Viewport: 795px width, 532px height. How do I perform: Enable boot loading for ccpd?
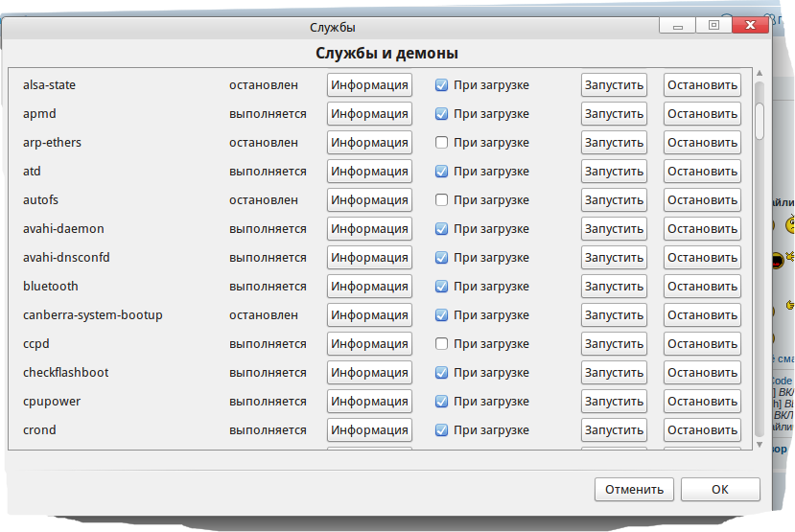(441, 344)
